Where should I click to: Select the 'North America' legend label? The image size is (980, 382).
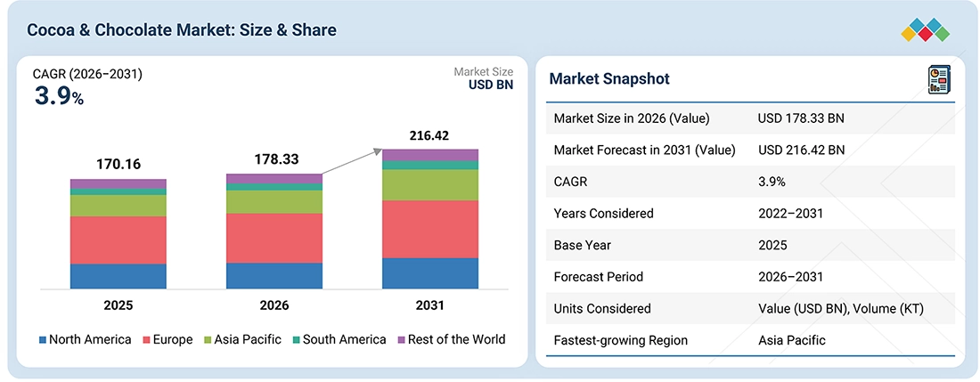coord(90,340)
